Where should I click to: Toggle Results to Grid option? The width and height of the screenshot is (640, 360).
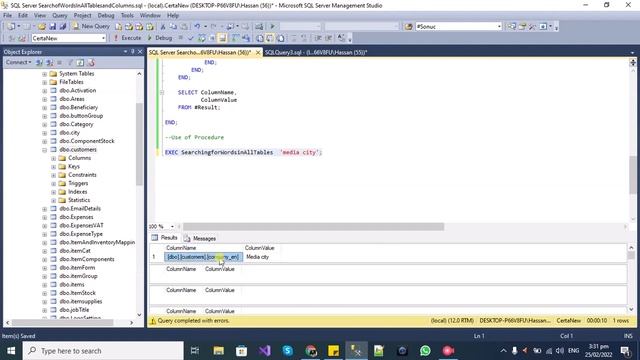270,38
